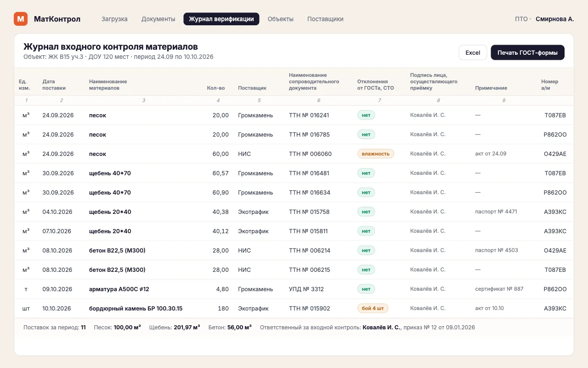Click the паспорт № 4503 note
The image size is (588, 368).
pos(497,250)
